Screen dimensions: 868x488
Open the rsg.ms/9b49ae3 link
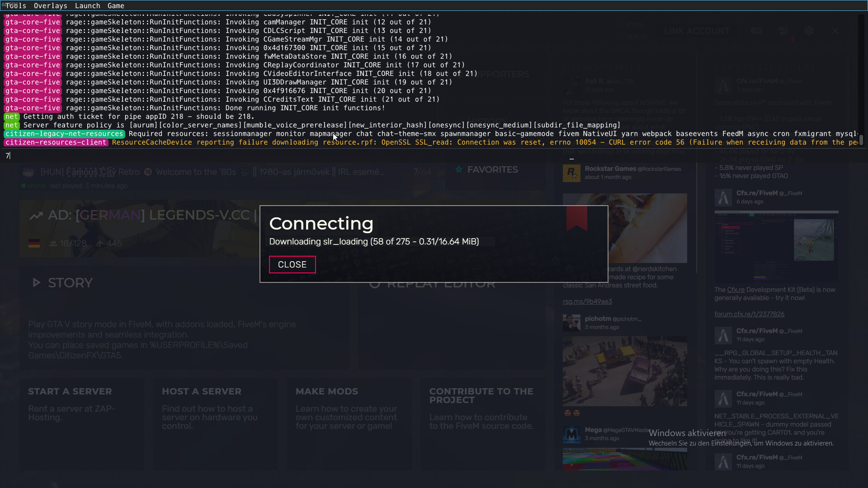(587, 301)
